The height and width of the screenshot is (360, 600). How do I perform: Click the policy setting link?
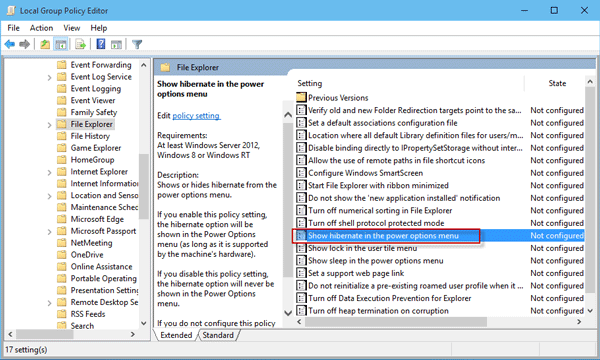pyautogui.click(x=196, y=116)
